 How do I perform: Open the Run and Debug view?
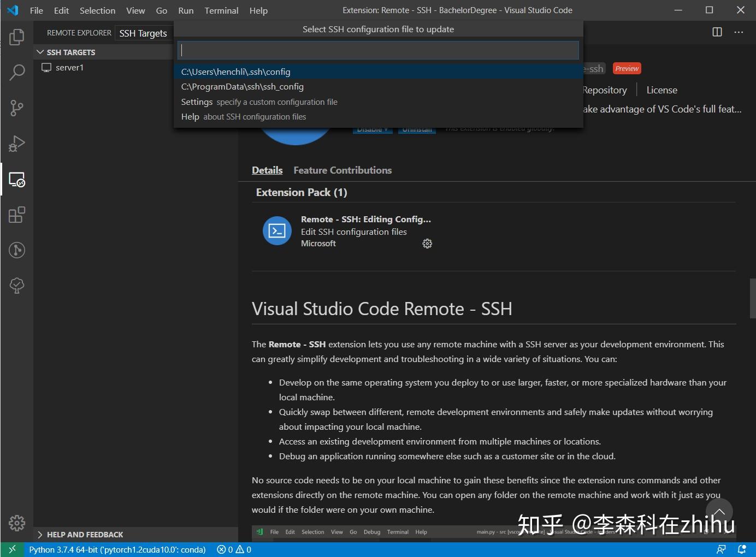(x=16, y=144)
